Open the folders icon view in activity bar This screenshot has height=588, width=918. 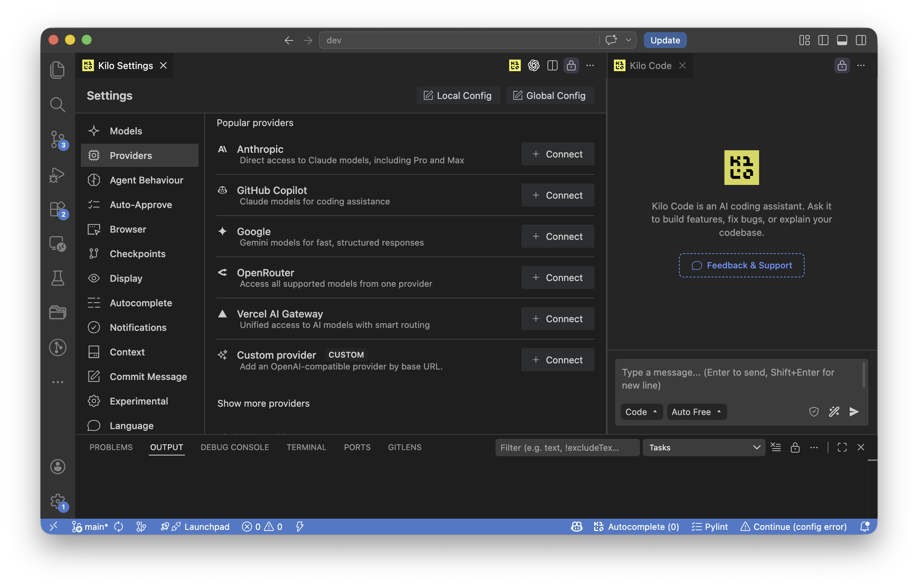(x=58, y=312)
